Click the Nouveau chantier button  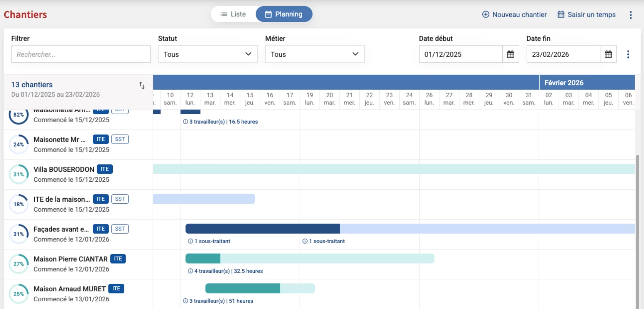point(514,15)
